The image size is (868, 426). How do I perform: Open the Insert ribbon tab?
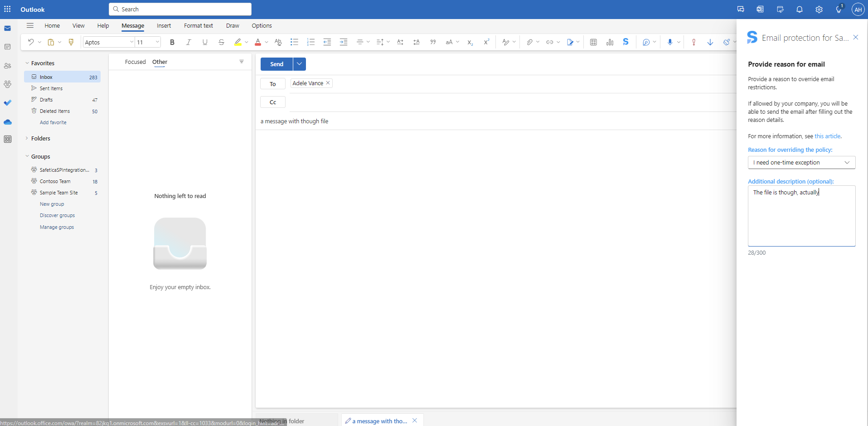(164, 25)
